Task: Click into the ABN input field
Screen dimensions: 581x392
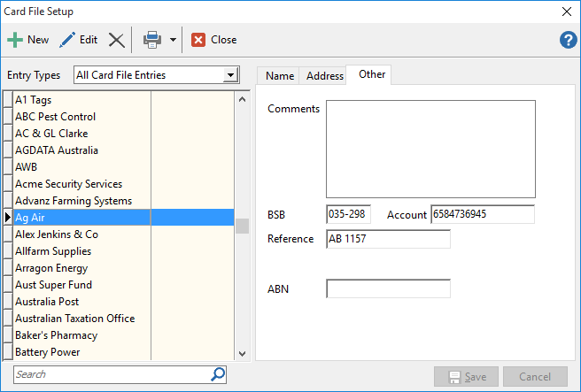Action: [388, 288]
